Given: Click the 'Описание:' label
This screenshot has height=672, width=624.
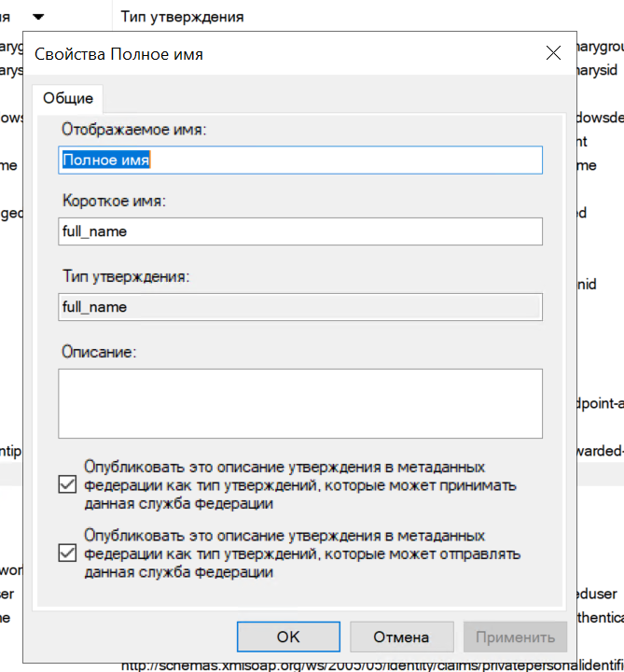Looking at the screenshot, I should click(x=99, y=353).
